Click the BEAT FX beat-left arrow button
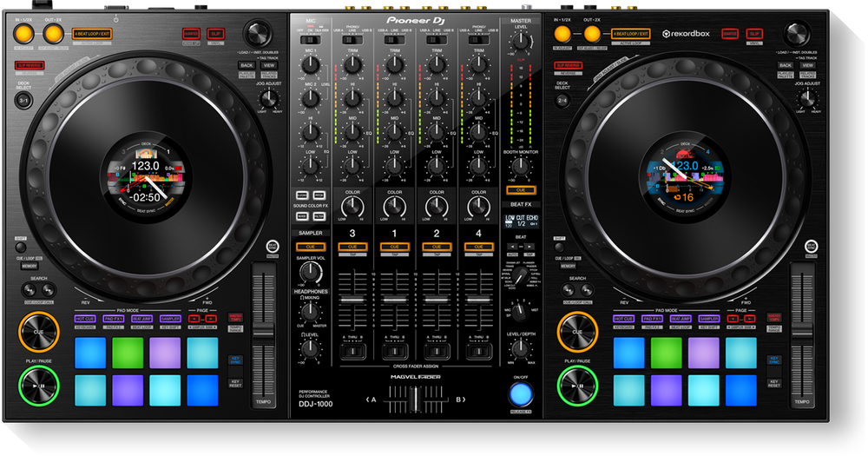The height and width of the screenshot is (456, 868). (513, 246)
